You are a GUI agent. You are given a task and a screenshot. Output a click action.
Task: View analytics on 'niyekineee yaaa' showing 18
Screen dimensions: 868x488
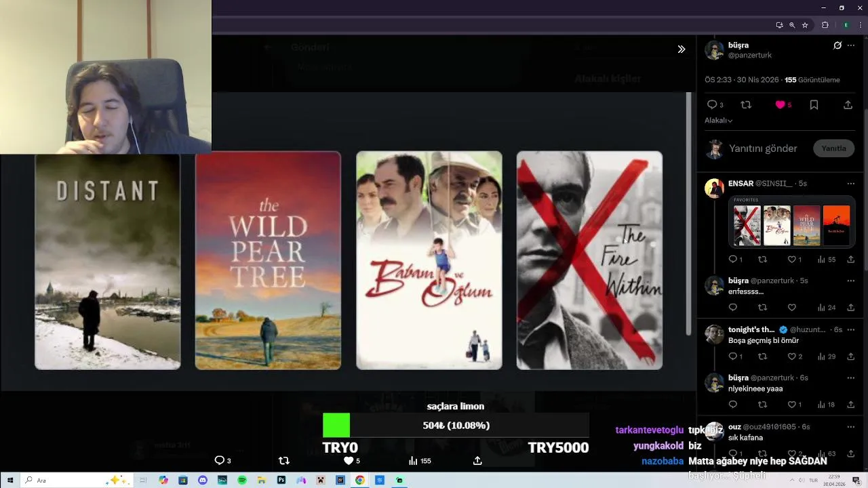pos(827,405)
